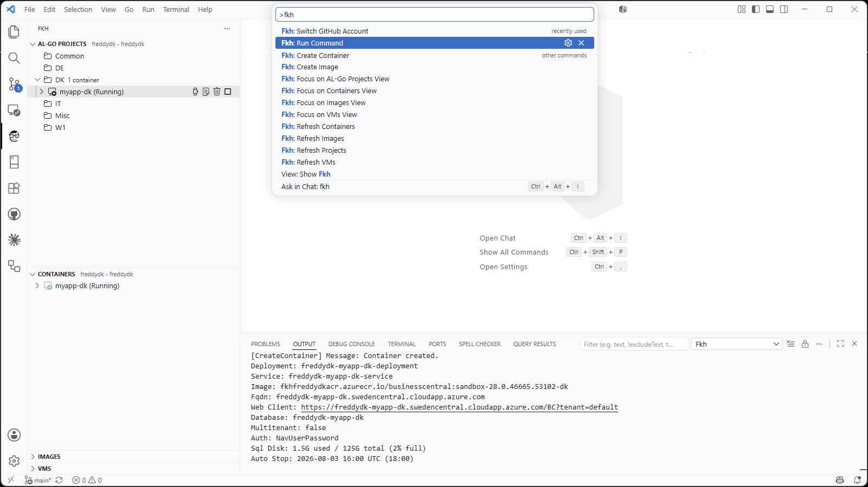Open the notifications bell in status bar
Viewport: 868px width, 487px height.
click(857, 480)
